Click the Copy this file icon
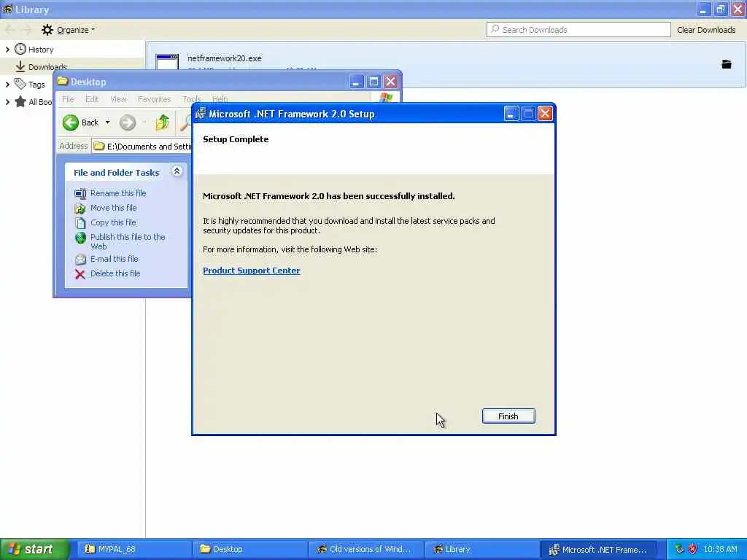 coord(80,222)
